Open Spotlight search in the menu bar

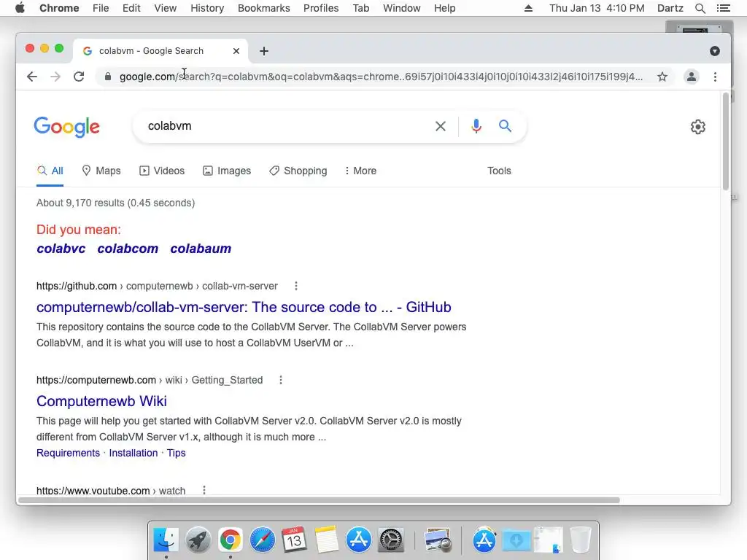(x=700, y=8)
